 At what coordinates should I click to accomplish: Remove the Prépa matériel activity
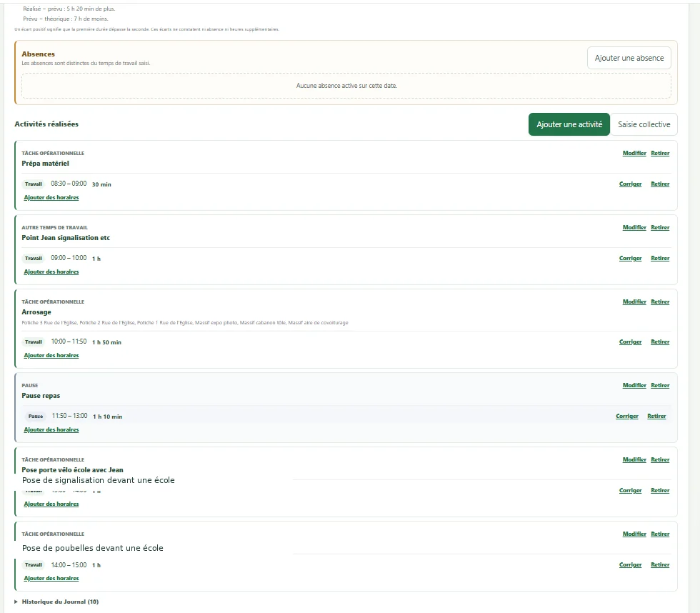coord(660,153)
